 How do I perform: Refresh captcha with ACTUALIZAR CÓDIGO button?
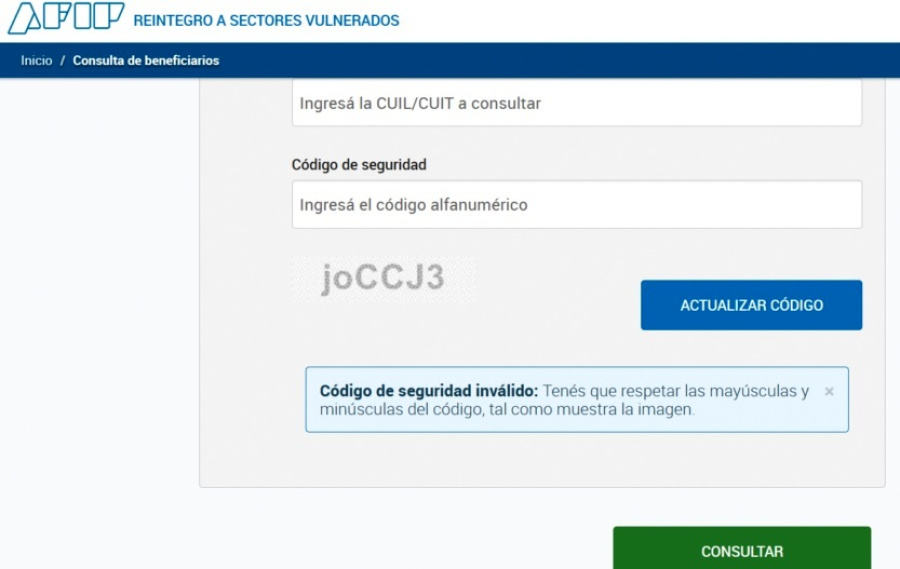coord(751,305)
